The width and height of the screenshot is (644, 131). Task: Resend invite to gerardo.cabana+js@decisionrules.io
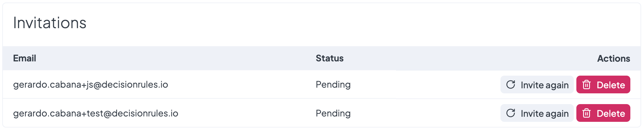537,84
